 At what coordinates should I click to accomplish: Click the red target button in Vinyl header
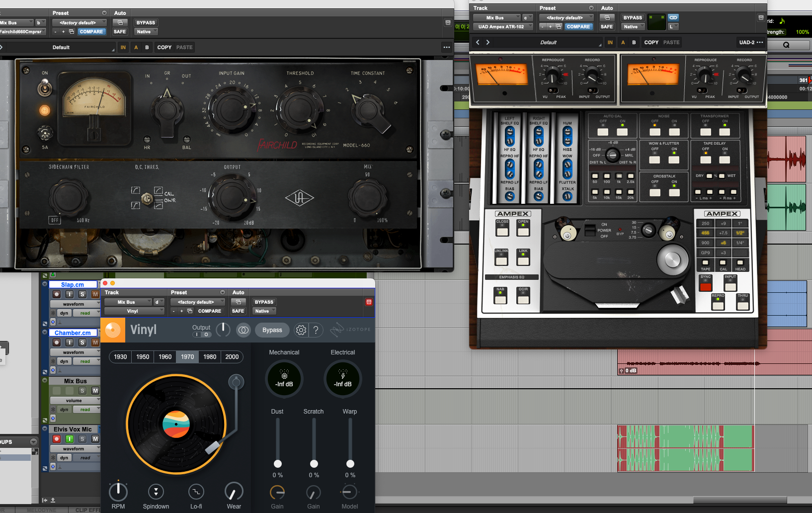369,302
